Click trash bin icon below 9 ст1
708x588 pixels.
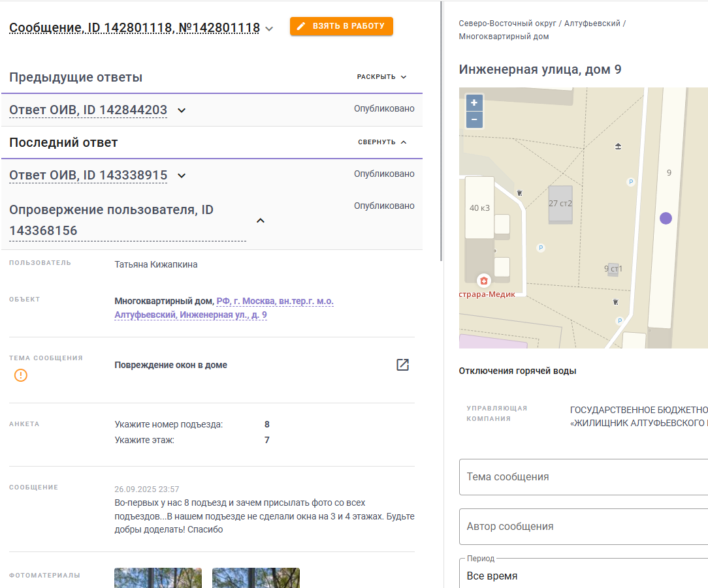click(x=615, y=302)
